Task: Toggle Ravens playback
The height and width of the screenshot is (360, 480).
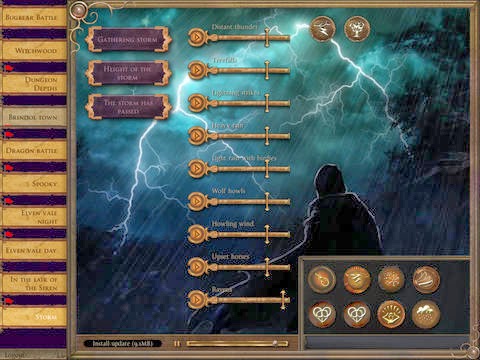Action: [197, 300]
